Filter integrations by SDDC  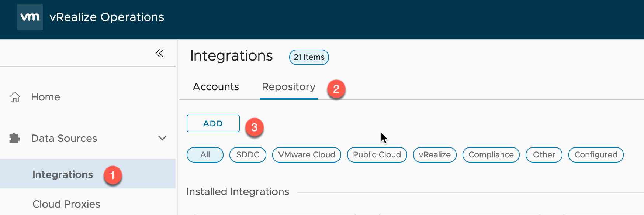(248, 155)
